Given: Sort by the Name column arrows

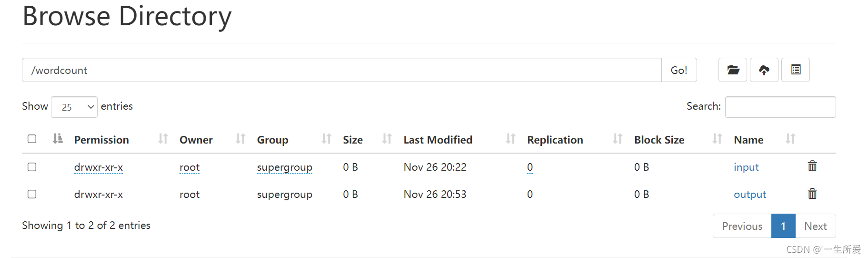Looking at the screenshot, I should click(x=790, y=139).
